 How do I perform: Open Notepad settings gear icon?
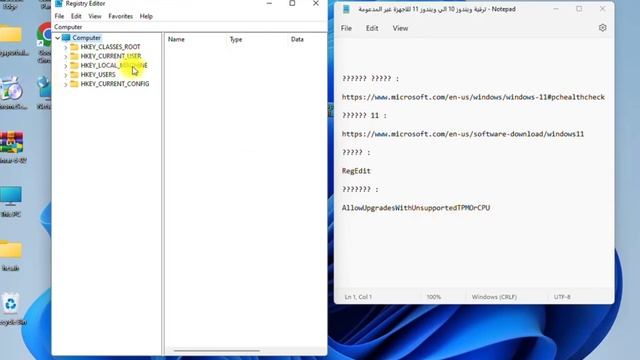coord(602,28)
